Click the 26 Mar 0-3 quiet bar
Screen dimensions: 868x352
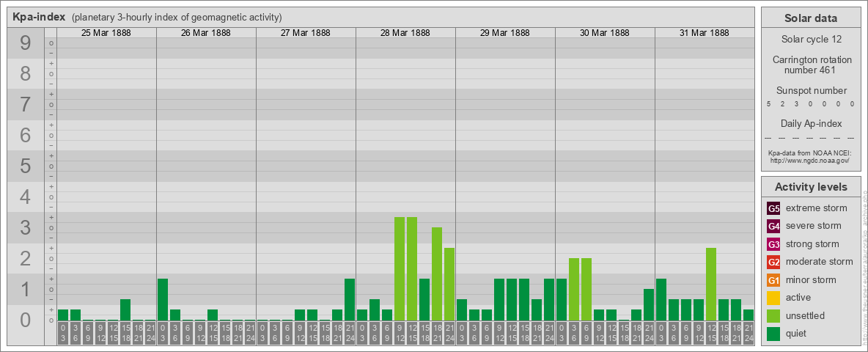click(x=163, y=299)
